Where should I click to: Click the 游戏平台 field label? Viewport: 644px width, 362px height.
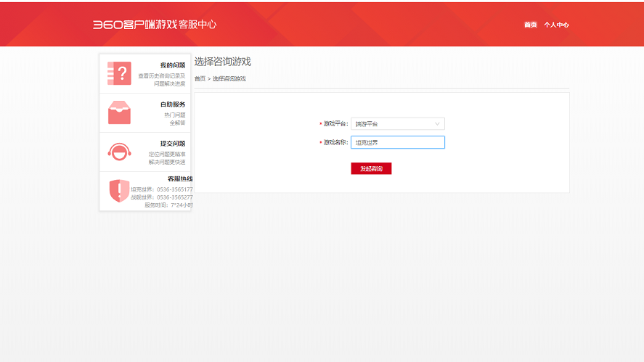pos(335,123)
